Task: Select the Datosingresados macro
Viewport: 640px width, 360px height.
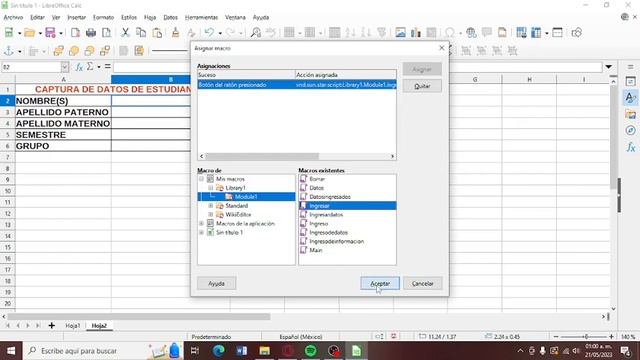Action: [330, 197]
